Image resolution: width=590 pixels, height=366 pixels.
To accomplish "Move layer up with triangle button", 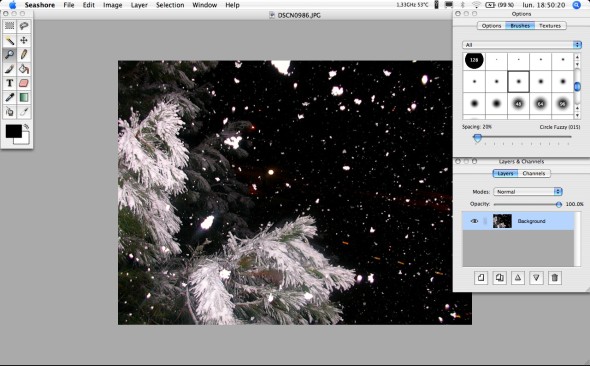I will [x=518, y=278].
